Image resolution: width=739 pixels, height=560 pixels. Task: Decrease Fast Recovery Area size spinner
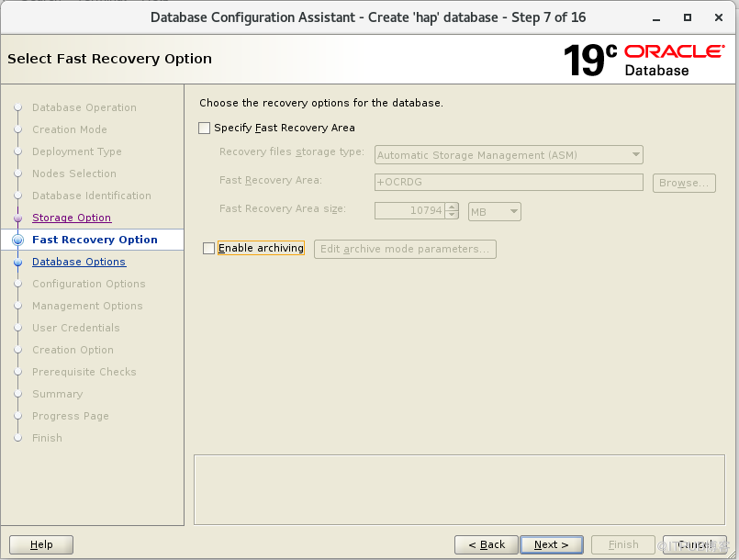point(452,215)
